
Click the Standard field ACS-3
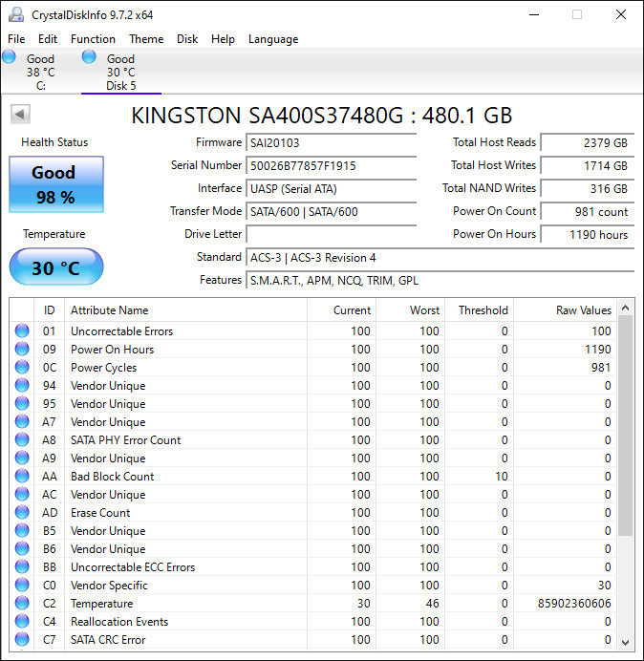point(440,257)
